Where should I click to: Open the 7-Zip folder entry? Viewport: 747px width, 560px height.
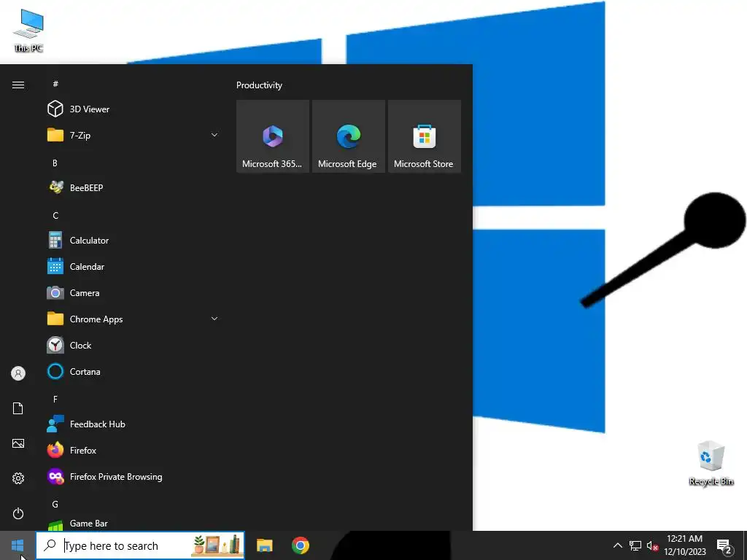pos(133,135)
